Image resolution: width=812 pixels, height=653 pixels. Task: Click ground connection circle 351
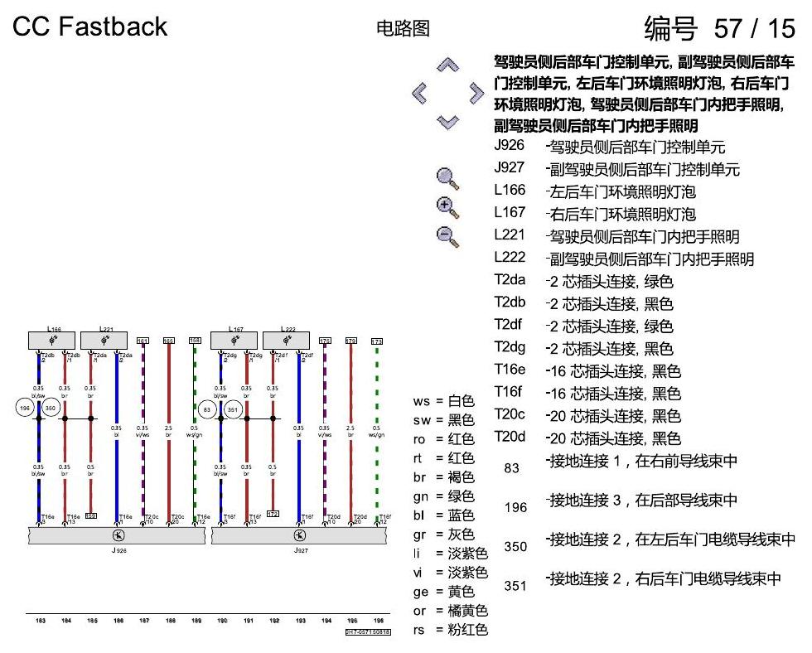pos(233,409)
